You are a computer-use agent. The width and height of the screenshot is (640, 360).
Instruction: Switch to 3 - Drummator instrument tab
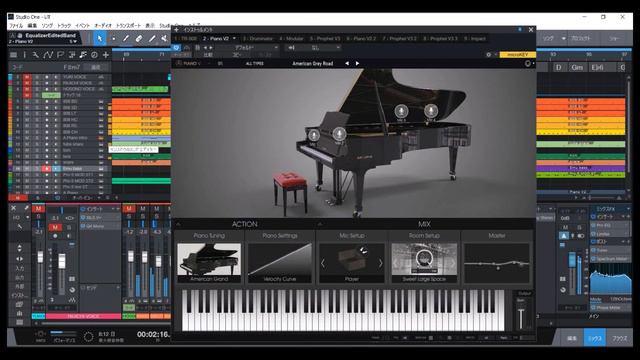[x=258, y=38]
